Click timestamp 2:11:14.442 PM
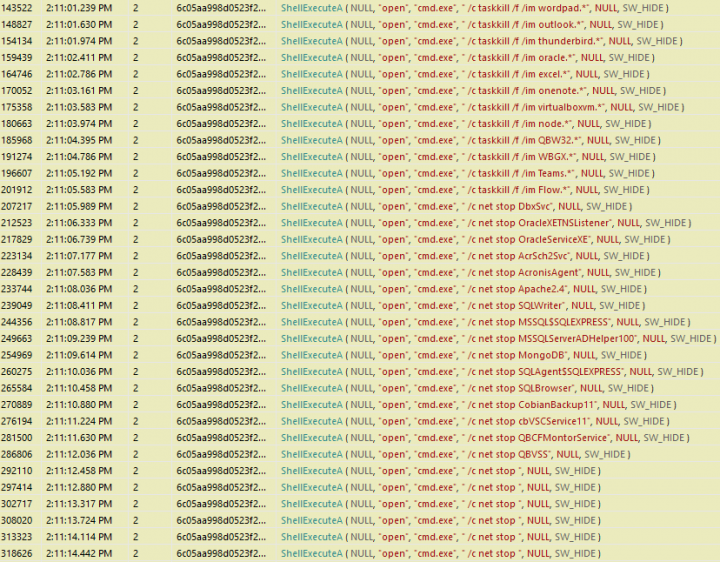 [x=79, y=553]
